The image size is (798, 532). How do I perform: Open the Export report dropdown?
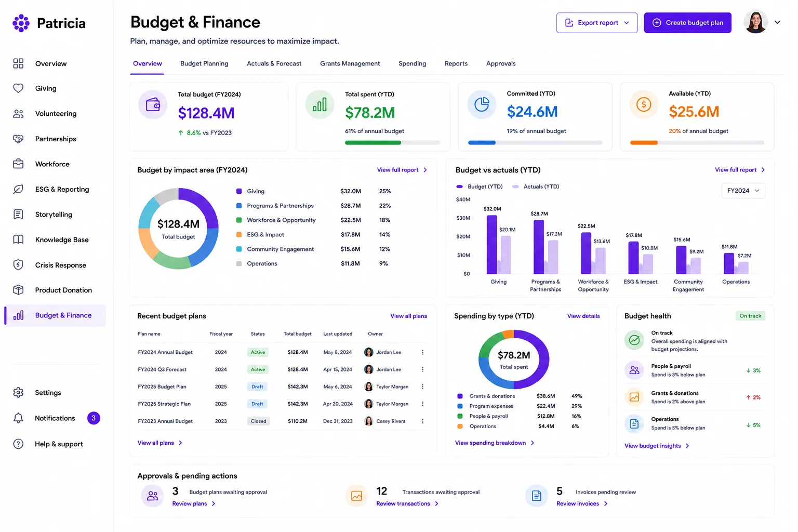597,23
